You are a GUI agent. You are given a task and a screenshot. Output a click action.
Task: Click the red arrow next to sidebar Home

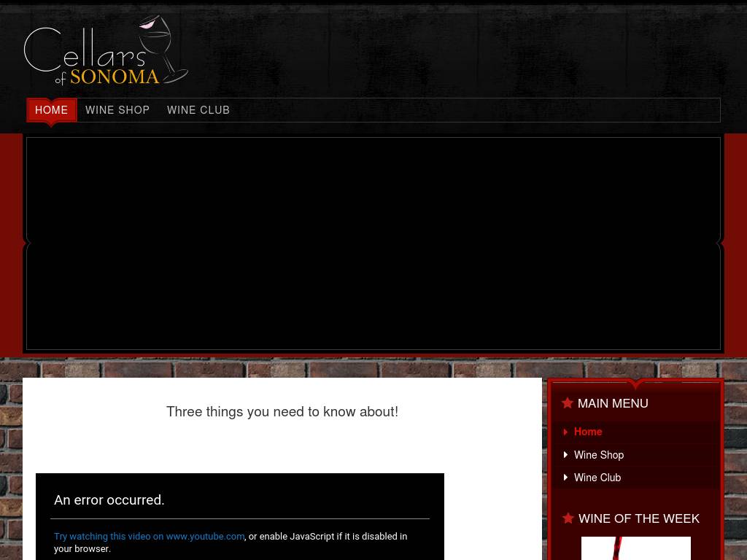[565, 432]
